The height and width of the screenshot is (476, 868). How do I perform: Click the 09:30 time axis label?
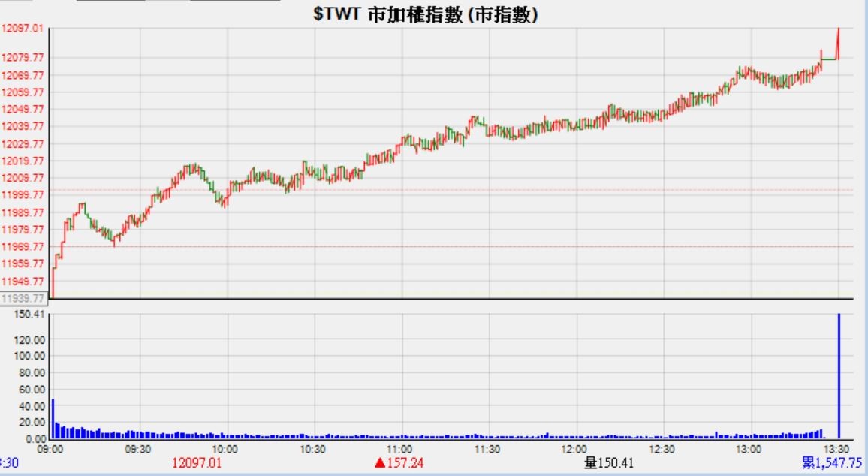[x=138, y=449]
